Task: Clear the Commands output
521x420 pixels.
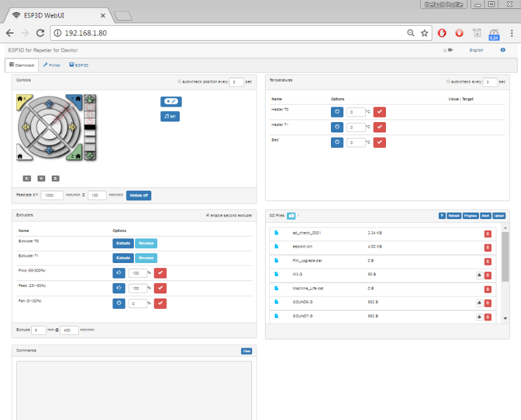Action: (246, 351)
